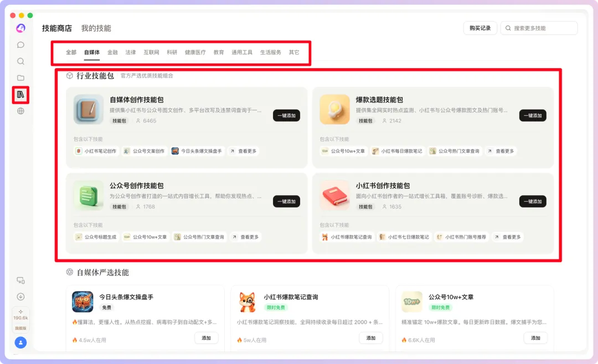Open 小红书爆款笔记查询 chip in 小红书创作技能包

[347, 237]
